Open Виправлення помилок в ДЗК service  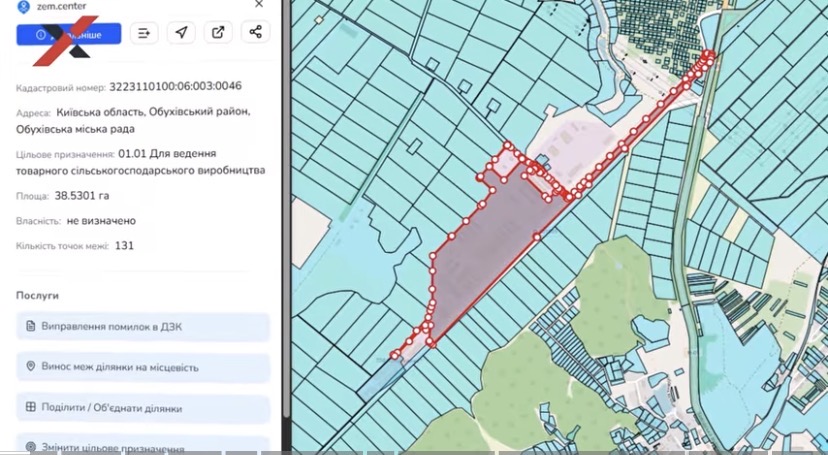coord(143,327)
